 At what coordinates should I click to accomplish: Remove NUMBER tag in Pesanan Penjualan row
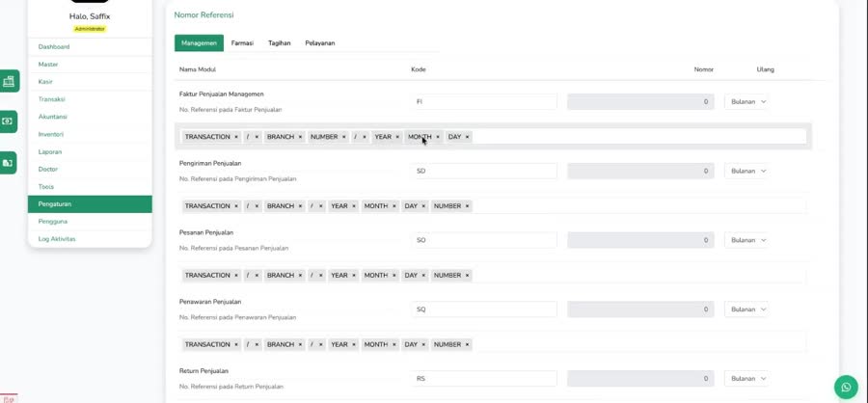(467, 275)
